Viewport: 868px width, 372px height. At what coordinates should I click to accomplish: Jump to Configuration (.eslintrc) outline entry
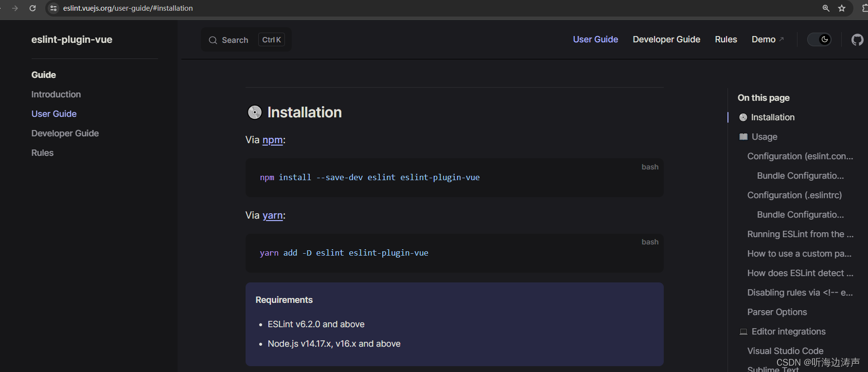tap(795, 195)
